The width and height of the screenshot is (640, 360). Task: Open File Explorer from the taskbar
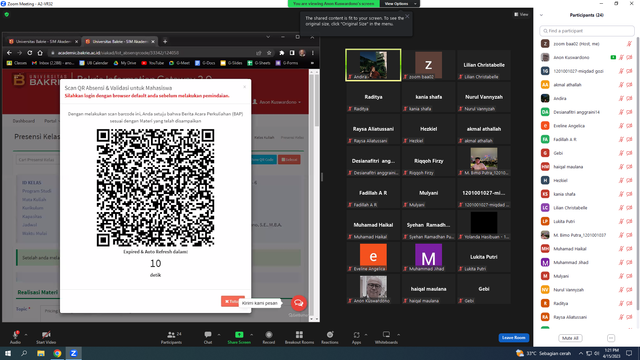pos(41,353)
